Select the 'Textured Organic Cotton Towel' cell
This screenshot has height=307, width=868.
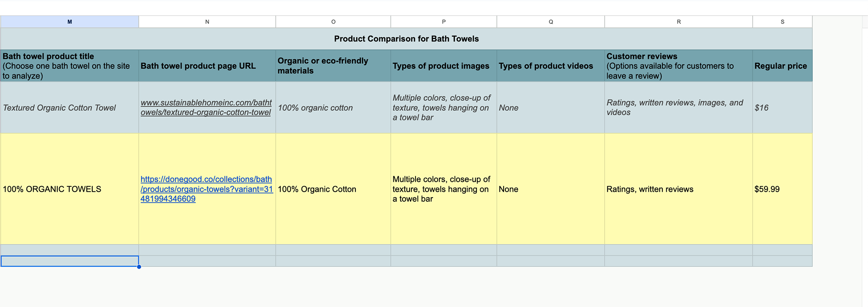(70, 108)
